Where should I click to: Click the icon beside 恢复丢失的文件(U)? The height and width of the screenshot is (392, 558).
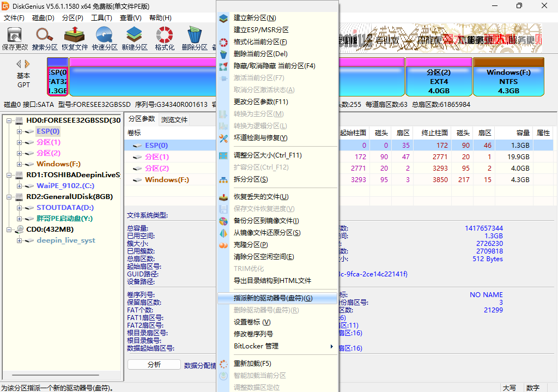(x=223, y=197)
